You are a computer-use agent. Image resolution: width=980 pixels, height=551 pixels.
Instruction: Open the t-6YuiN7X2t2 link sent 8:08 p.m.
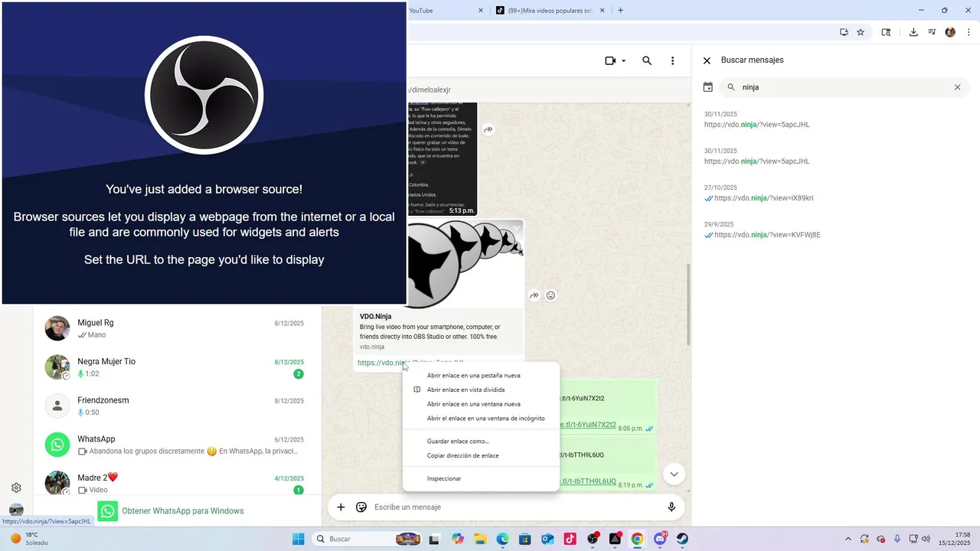click(x=588, y=425)
